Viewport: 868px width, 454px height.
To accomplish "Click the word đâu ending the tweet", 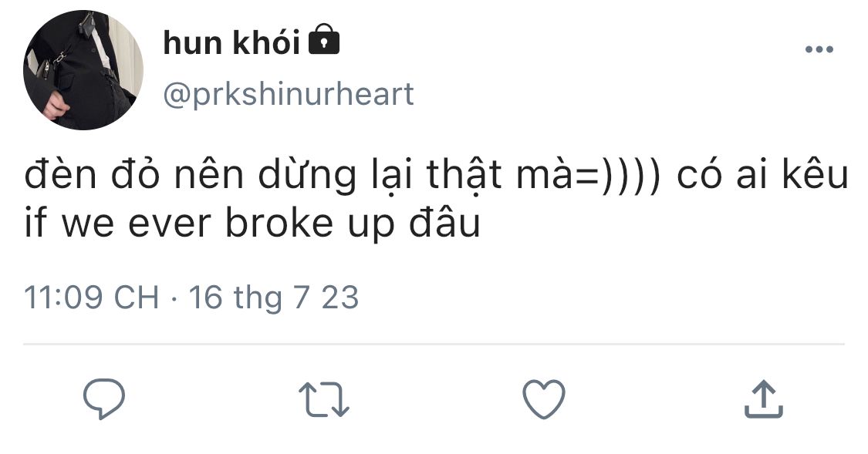I will [444, 222].
